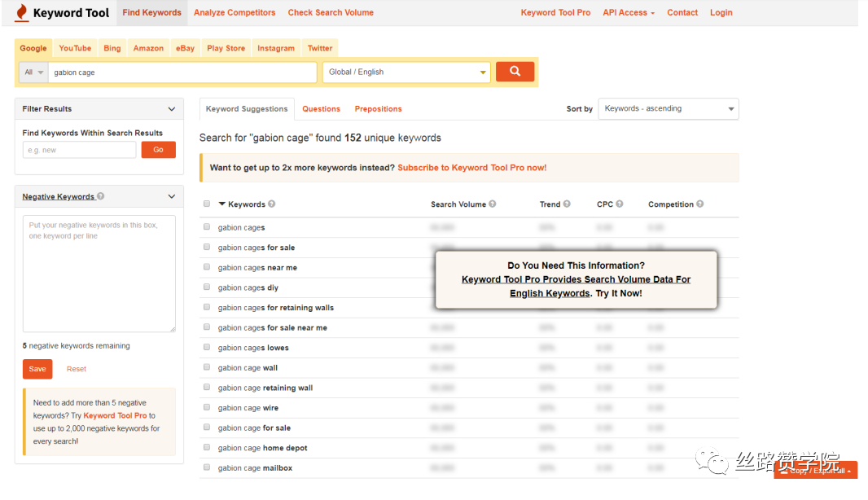868x500 pixels.
Task: Click the Login link
Action: point(721,12)
